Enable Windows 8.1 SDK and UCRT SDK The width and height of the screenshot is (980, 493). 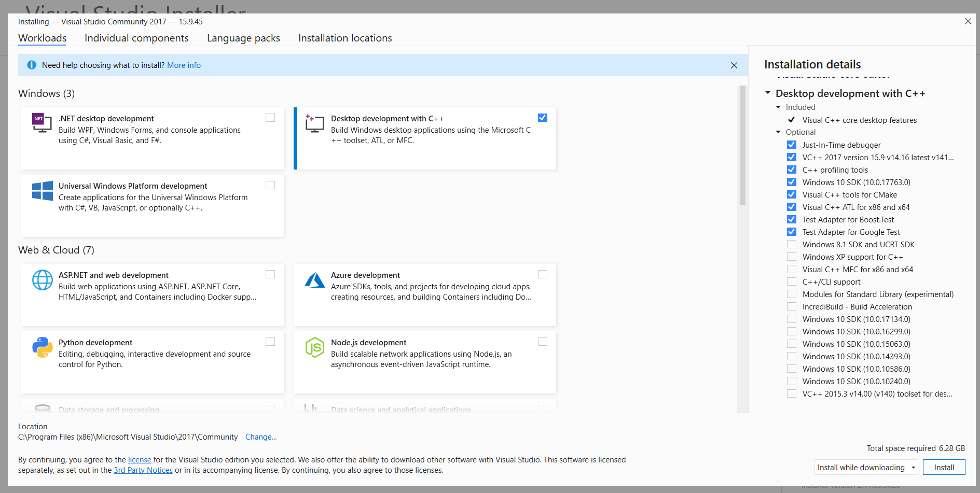792,244
